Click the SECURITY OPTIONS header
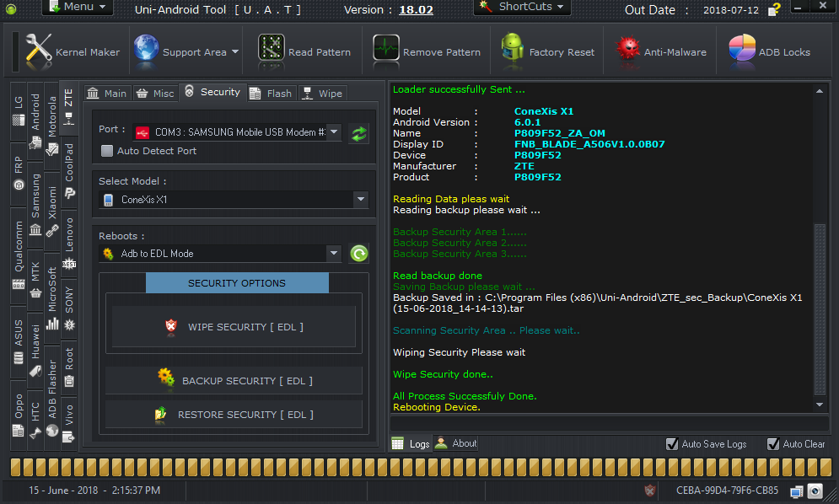Image resolution: width=839 pixels, height=504 pixels. click(237, 282)
